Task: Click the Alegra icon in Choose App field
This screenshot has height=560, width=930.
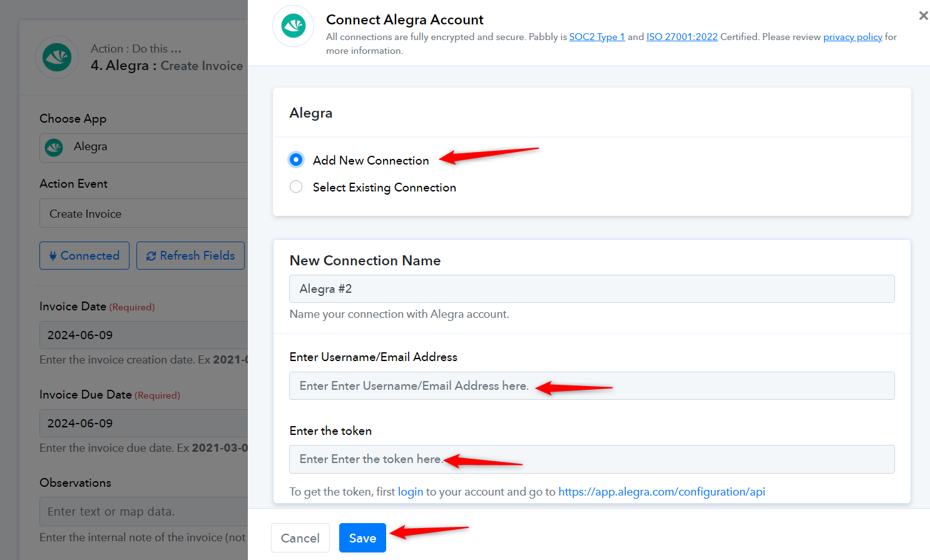Action: click(x=54, y=148)
